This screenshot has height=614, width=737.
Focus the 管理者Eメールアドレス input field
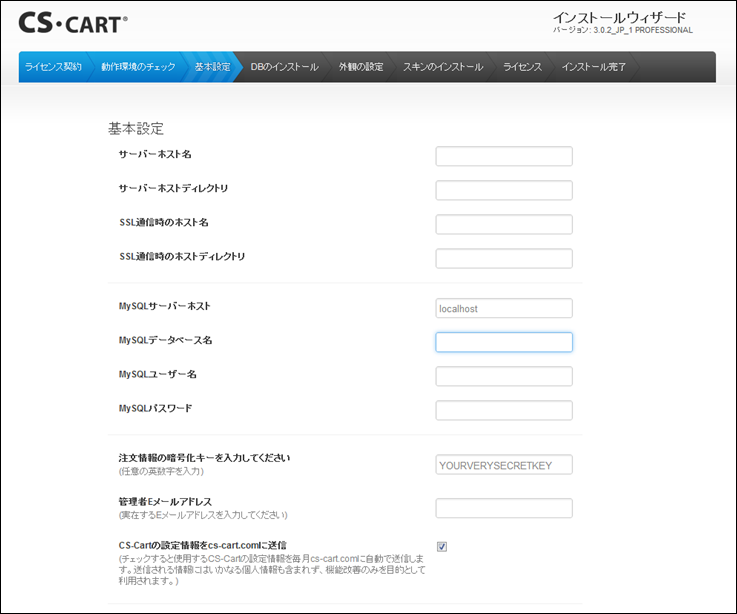(504, 508)
